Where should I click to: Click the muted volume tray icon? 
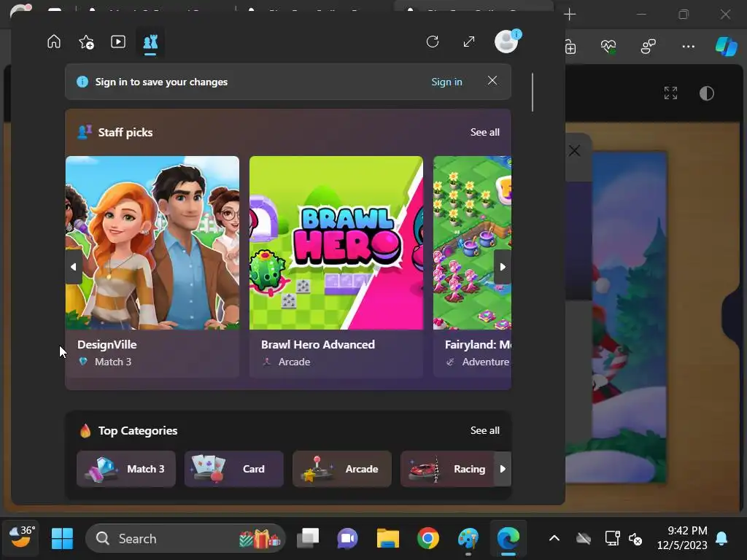635,539
